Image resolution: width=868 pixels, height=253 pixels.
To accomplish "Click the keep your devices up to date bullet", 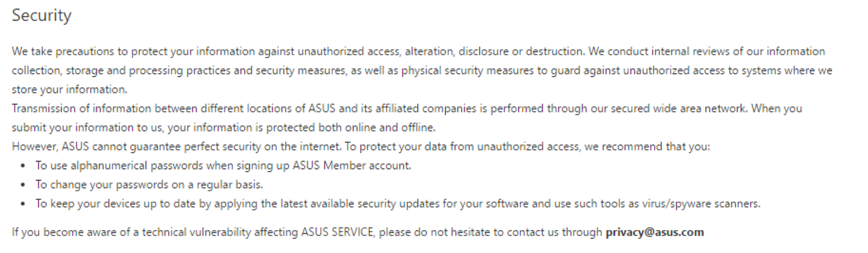I will (398, 204).
